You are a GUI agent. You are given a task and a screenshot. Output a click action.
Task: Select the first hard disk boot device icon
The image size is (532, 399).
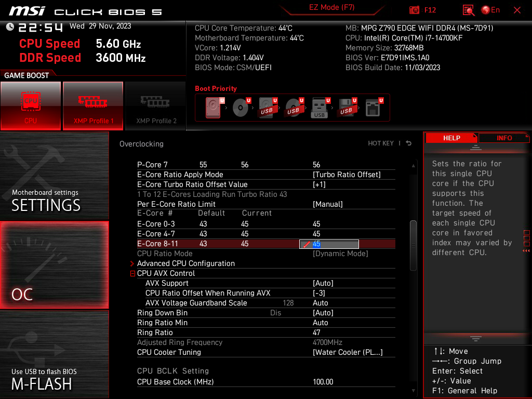click(x=214, y=108)
